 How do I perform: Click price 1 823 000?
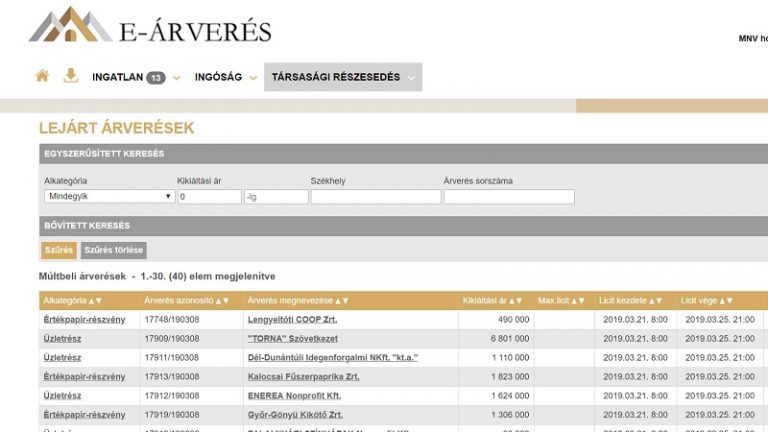click(510, 377)
